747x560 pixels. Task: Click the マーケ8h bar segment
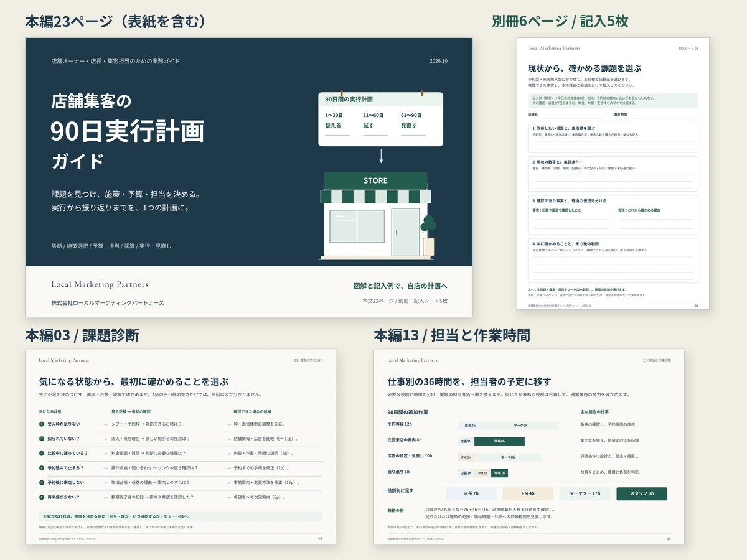(508, 457)
